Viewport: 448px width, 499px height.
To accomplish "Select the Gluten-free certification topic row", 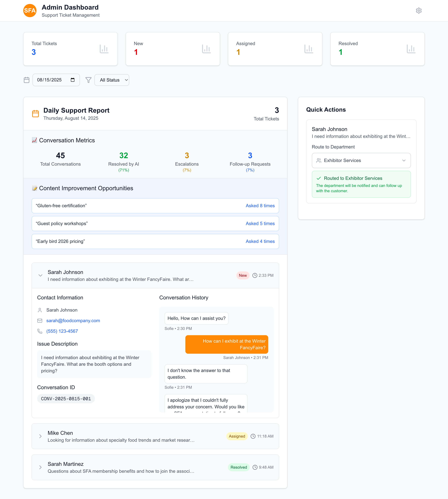I will click(155, 206).
